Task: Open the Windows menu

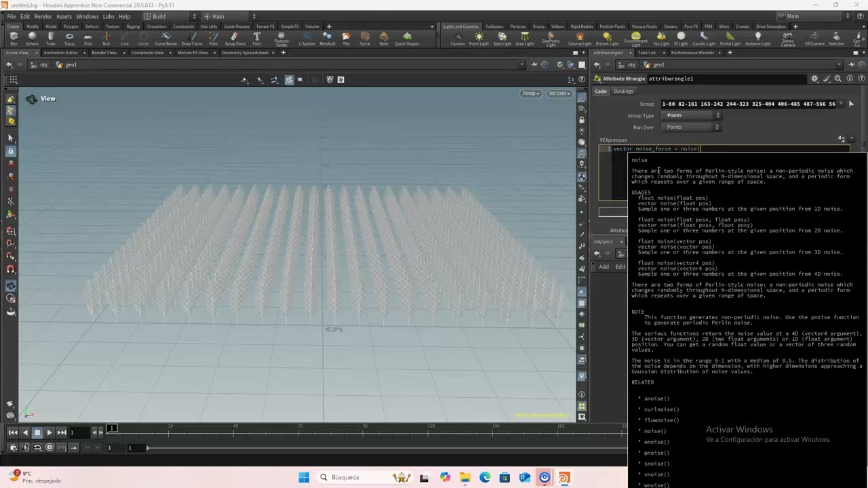Action: [x=87, y=16]
